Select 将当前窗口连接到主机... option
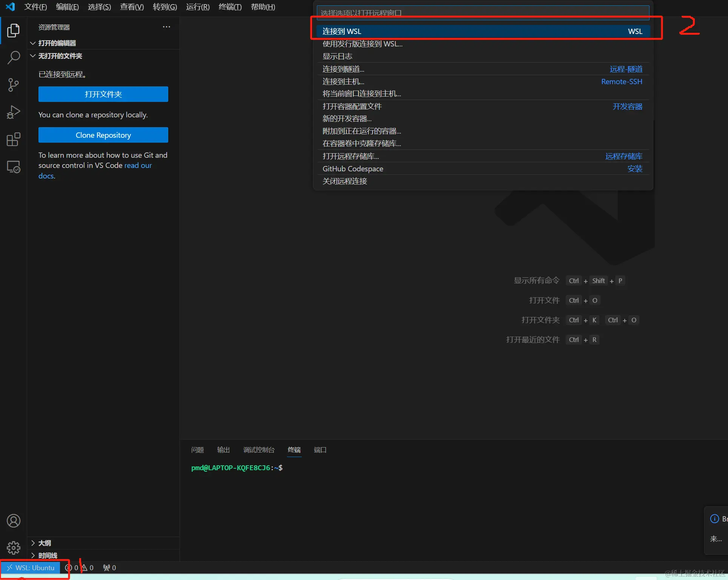The height and width of the screenshot is (580, 728). [x=483, y=94]
